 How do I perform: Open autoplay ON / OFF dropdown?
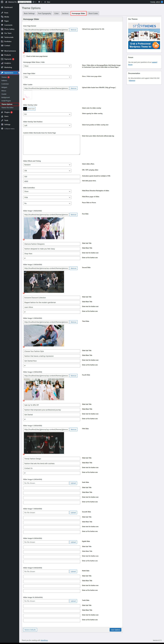(47, 171)
